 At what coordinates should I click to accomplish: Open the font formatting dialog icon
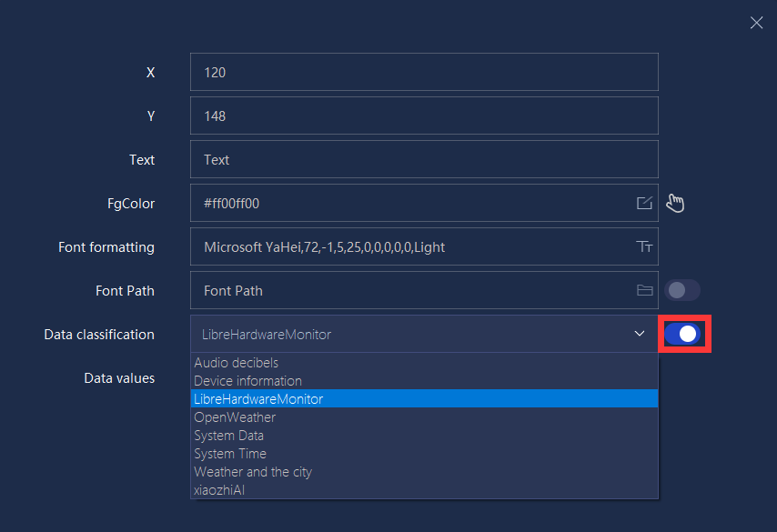[x=644, y=246]
